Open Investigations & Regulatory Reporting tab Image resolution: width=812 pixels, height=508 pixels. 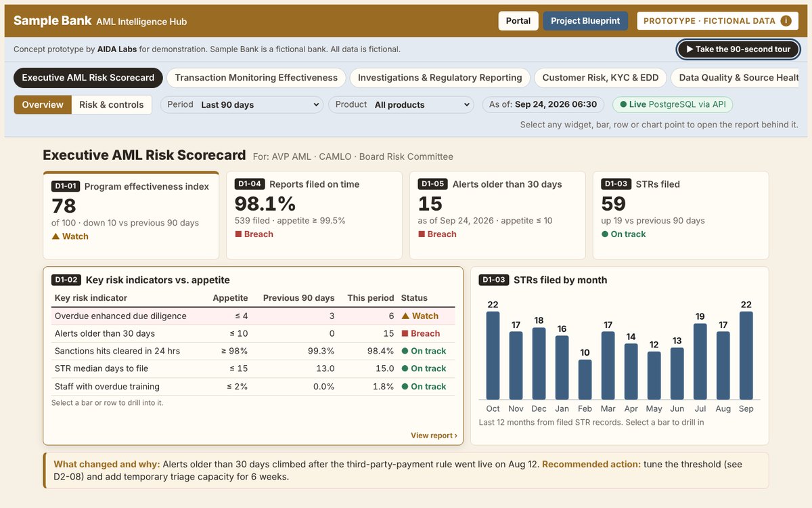440,78
